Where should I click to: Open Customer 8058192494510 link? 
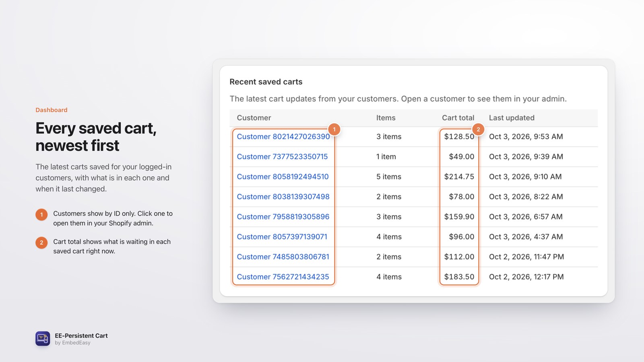pos(283,177)
